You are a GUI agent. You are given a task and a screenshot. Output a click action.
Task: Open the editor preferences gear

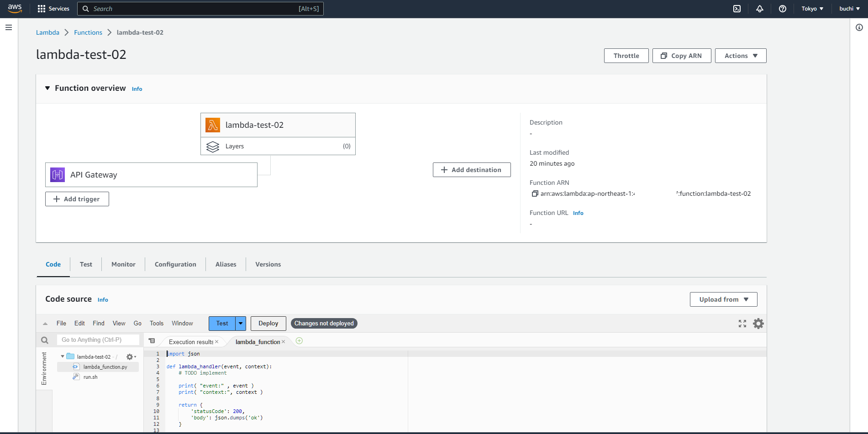pyautogui.click(x=758, y=324)
